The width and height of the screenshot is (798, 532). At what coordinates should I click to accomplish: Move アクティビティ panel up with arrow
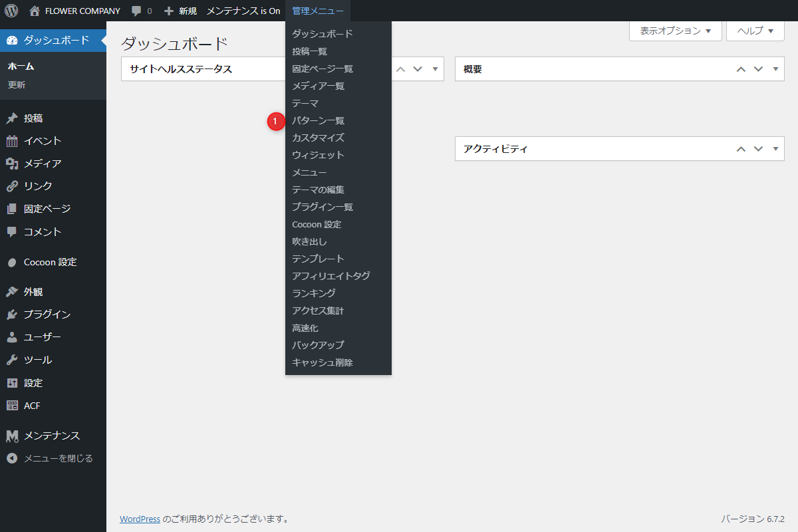pyautogui.click(x=741, y=149)
